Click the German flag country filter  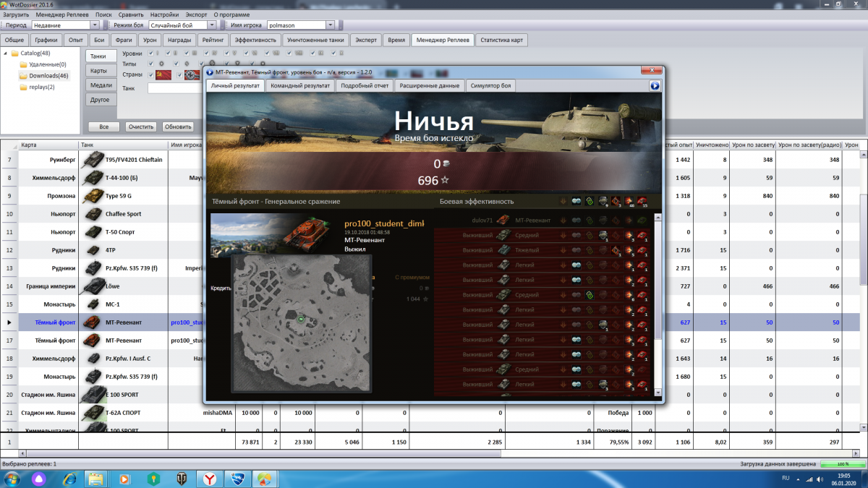point(192,75)
